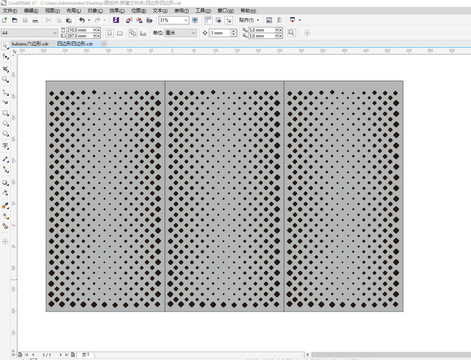Select the Artistic Media tool
Viewport: 471px width, 360px height.
(5, 102)
